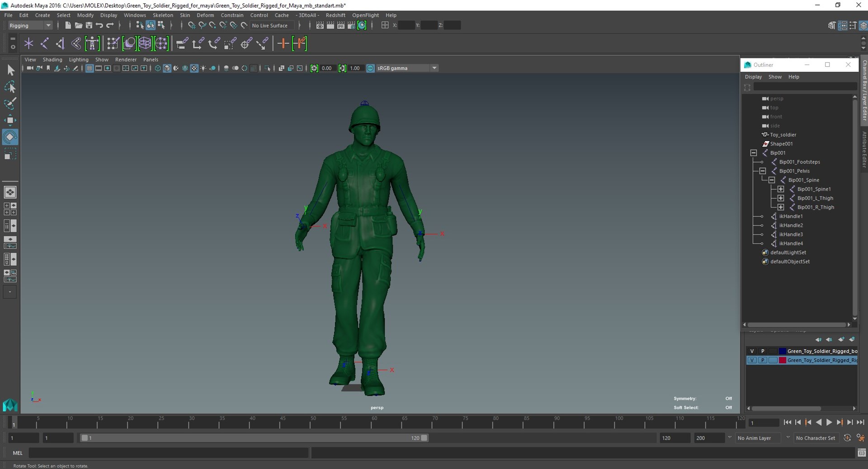Click the orange plus set key icon
This screenshot has height=469, width=868.
pyautogui.click(x=283, y=43)
